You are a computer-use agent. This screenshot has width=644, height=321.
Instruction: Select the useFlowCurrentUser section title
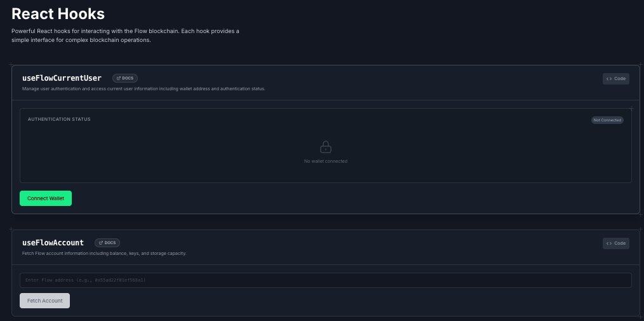coord(62,78)
